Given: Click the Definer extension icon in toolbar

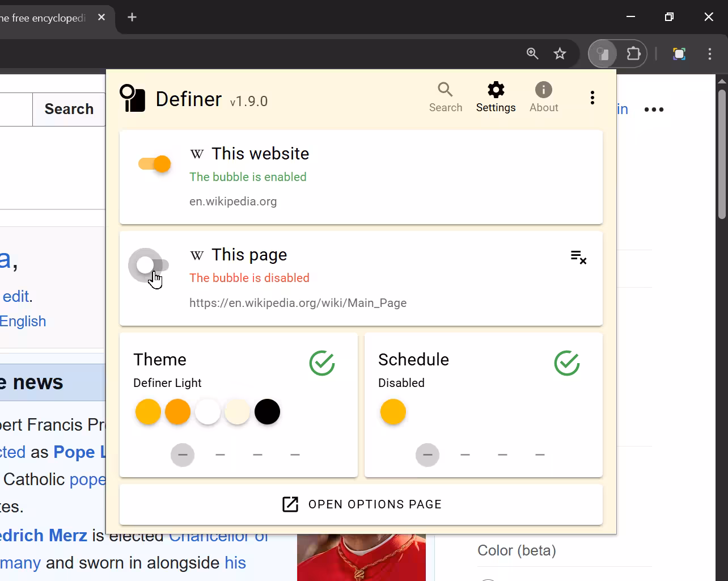Looking at the screenshot, I should [x=603, y=54].
